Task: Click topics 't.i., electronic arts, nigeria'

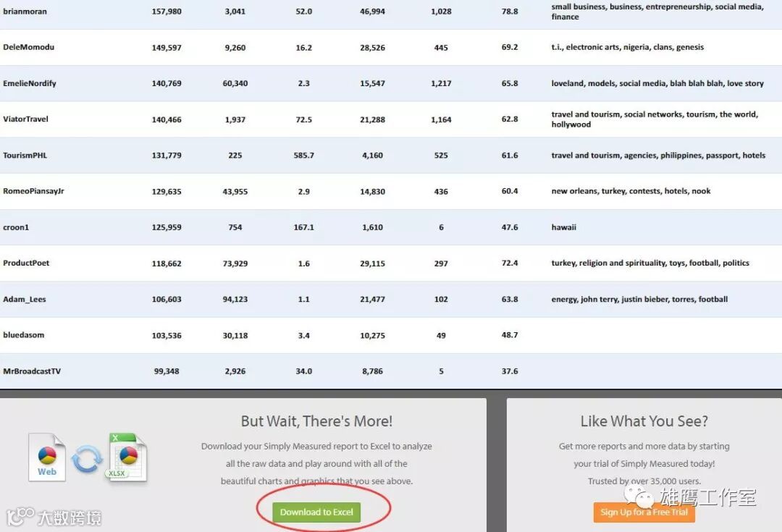Action: pos(627,47)
